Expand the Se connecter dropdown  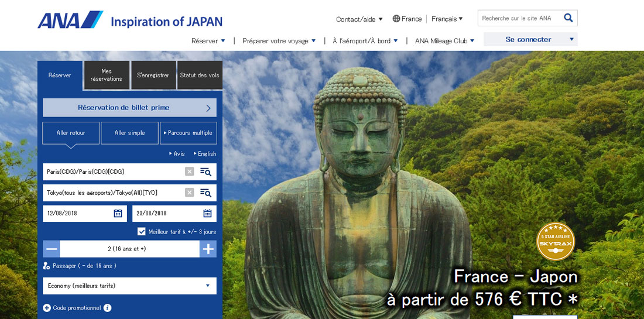(530, 40)
